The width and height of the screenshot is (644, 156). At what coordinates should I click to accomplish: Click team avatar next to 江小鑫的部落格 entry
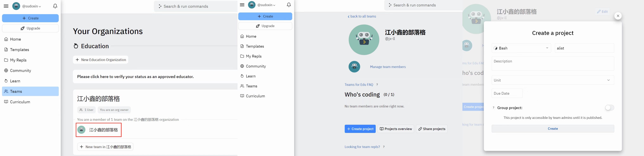click(81, 130)
